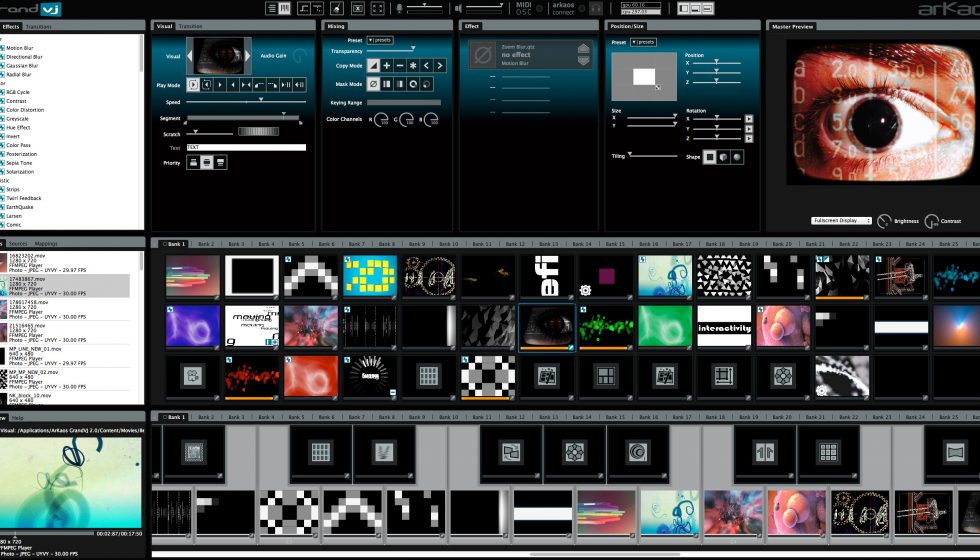Image resolution: width=980 pixels, height=560 pixels.
Task: Choose the additive (plus) copy mode
Action: 386,66
